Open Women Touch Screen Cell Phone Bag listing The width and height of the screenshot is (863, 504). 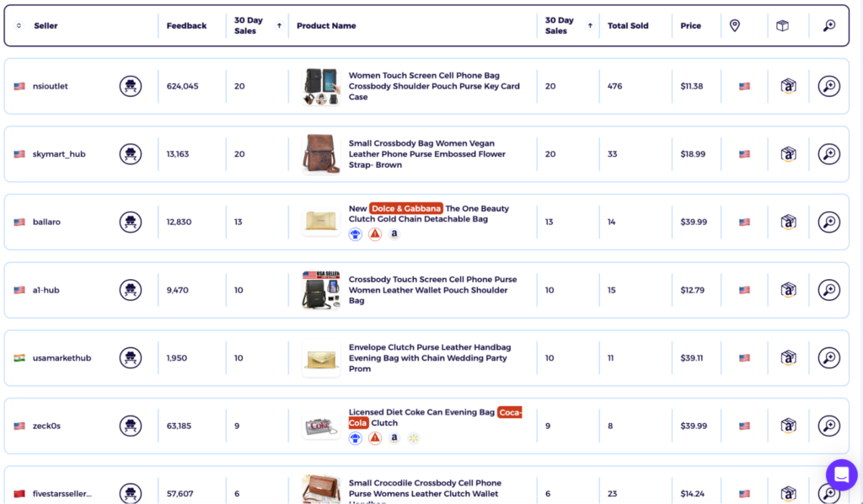(x=434, y=86)
